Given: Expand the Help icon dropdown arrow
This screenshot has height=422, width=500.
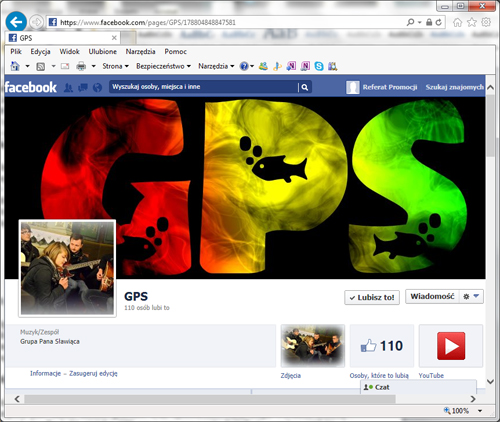Looking at the screenshot, I should click(252, 66).
